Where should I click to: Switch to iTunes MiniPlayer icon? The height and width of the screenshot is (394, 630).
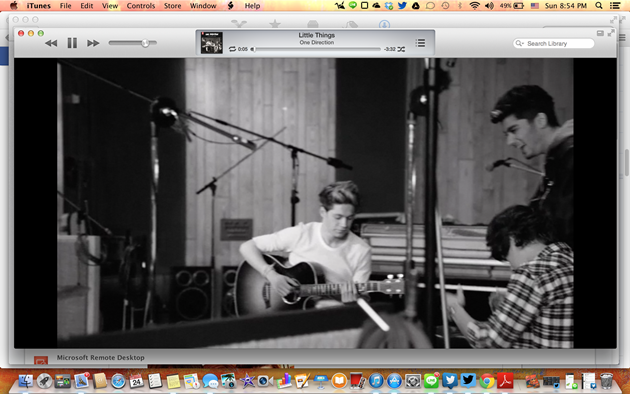click(600, 33)
